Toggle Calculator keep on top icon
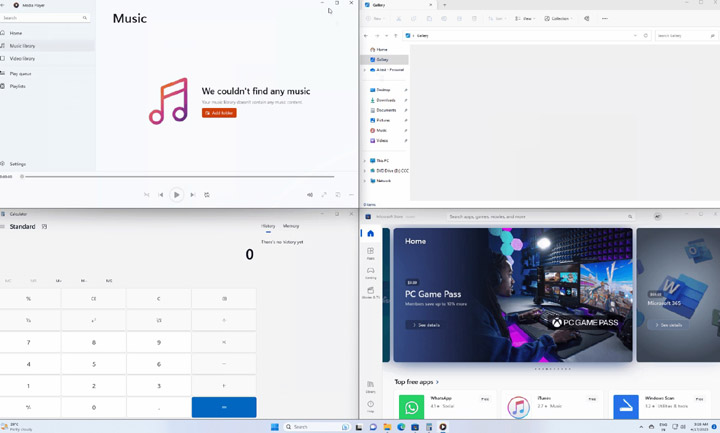This screenshot has width=720, height=433. tap(44, 227)
